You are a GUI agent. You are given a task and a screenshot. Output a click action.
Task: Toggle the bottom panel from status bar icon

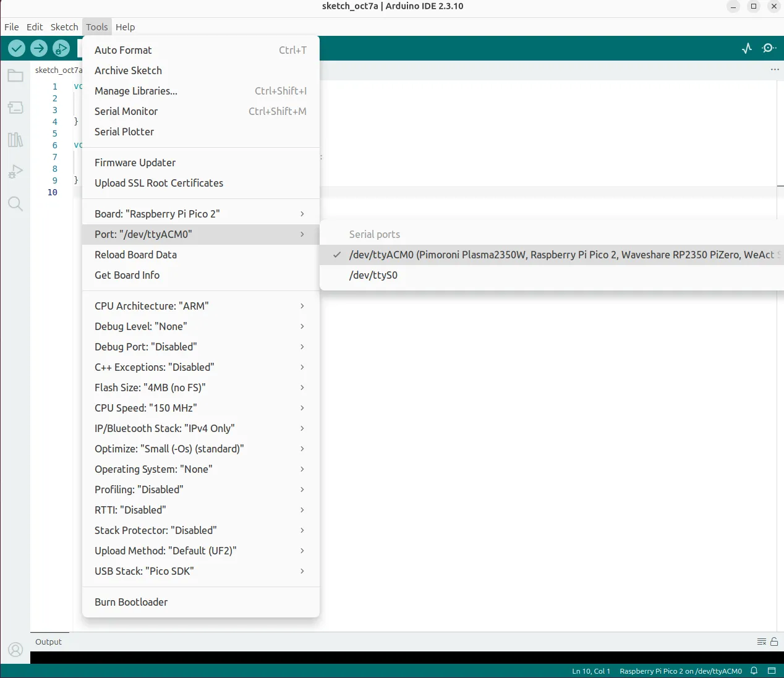coord(772,671)
